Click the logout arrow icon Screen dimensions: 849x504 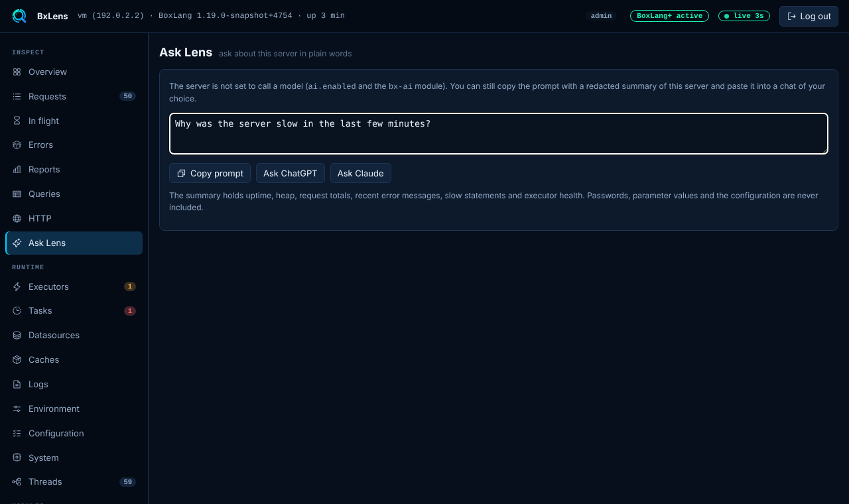coord(791,16)
